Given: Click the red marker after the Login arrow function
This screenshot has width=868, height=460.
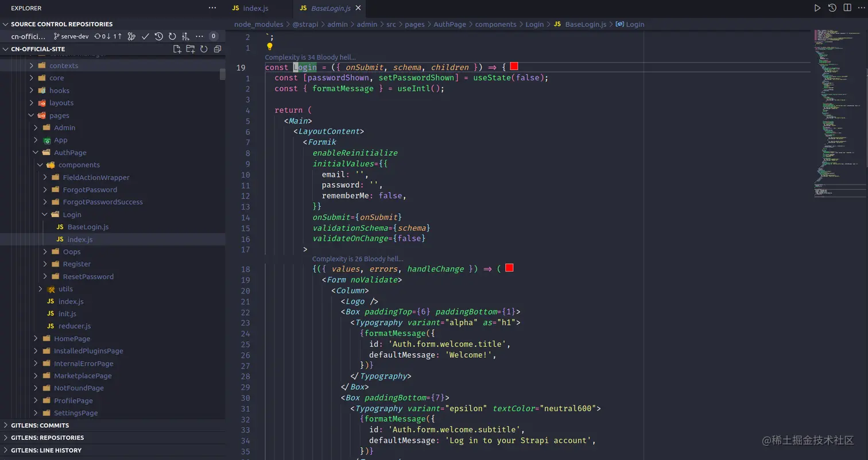Looking at the screenshot, I should (514, 67).
